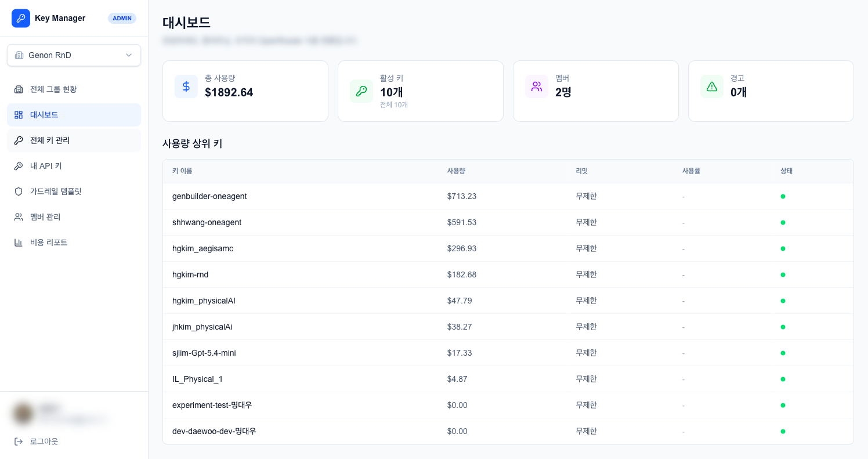Expand the group selector chevron arrow
Viewport: 868px width, 459px height.
tap(129, 55)
